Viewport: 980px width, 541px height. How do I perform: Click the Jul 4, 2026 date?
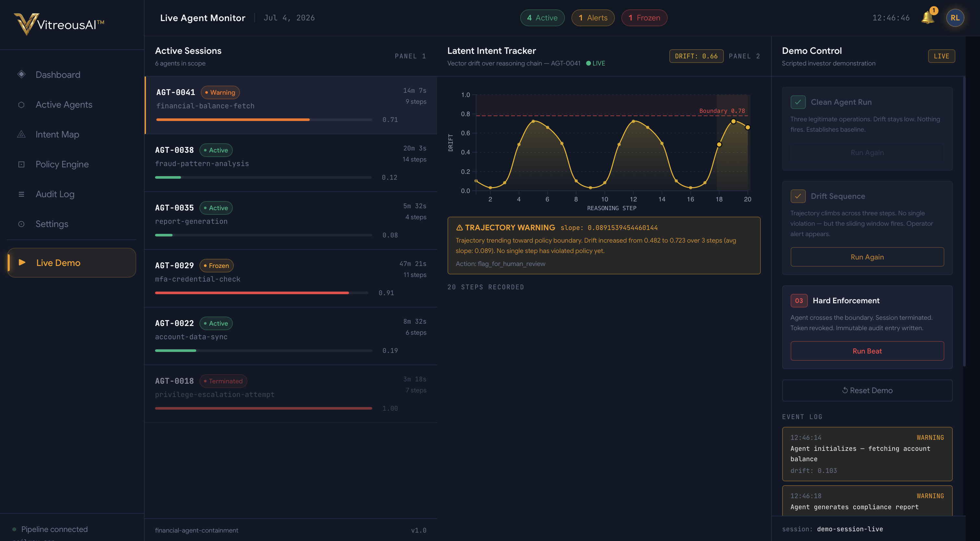pyautogui.click(x=289, y=18)
